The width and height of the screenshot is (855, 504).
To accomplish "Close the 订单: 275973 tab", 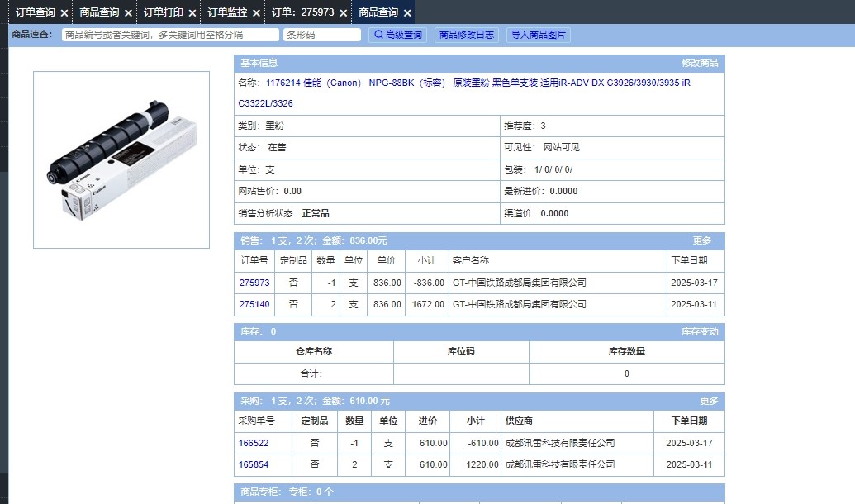I will pyautogui.click(x=343, y=12).
